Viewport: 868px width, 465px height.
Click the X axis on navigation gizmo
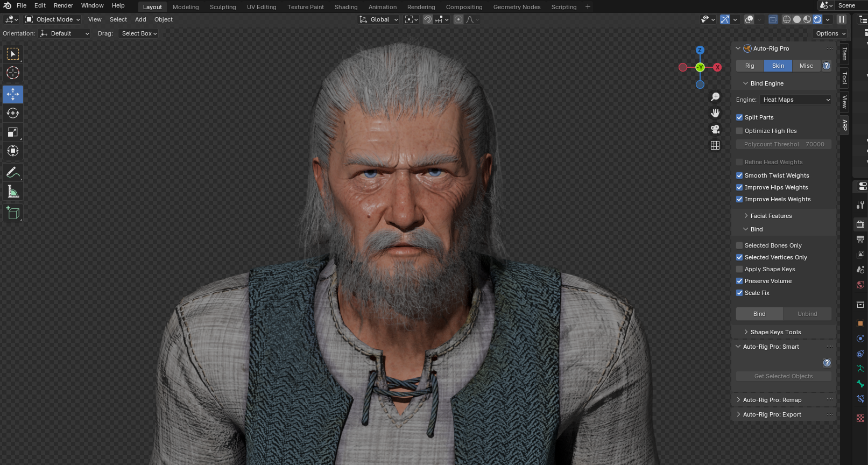click(x=717, y=67)
